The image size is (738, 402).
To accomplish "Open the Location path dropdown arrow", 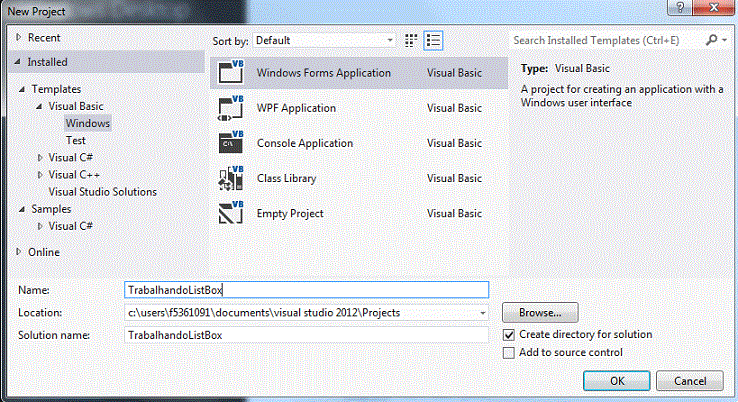I will click(x=482, y=313).
